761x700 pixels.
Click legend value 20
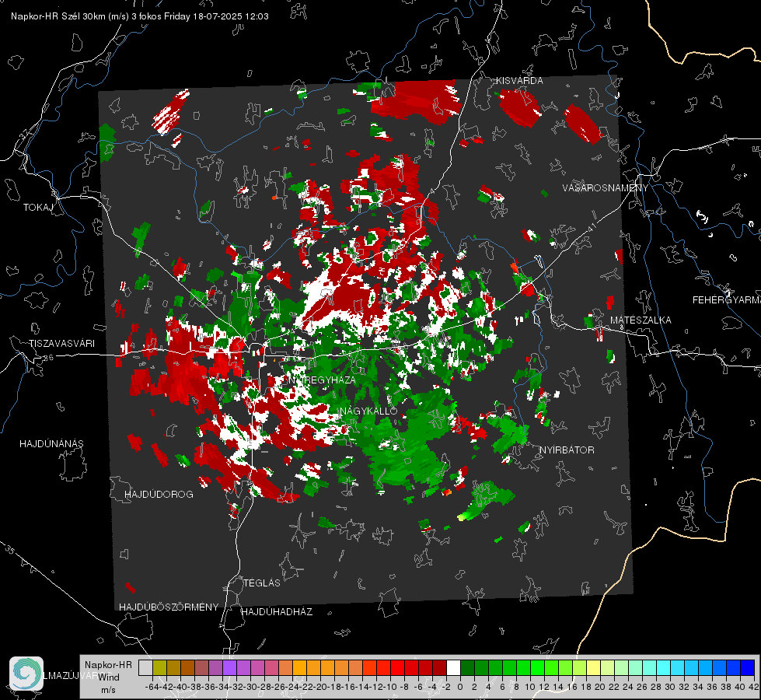coord(600,688)
